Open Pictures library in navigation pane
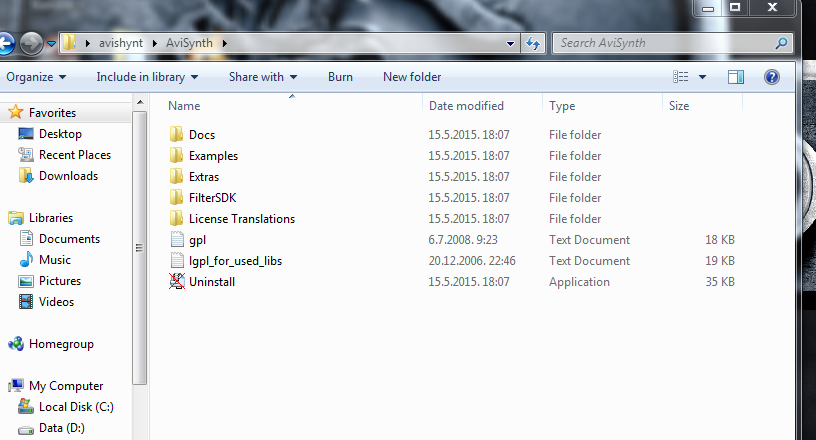This screenshot has height=440, width=816. [60, 281]
